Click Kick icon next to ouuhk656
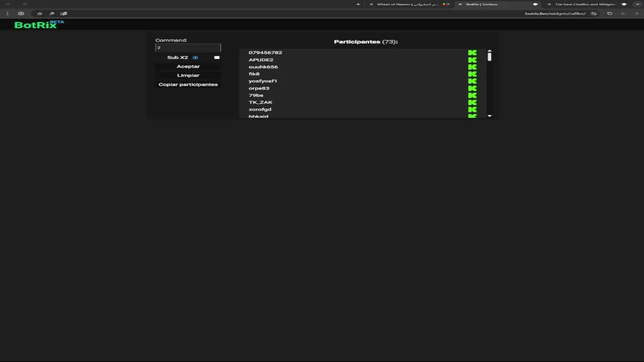 coord(472,67)
